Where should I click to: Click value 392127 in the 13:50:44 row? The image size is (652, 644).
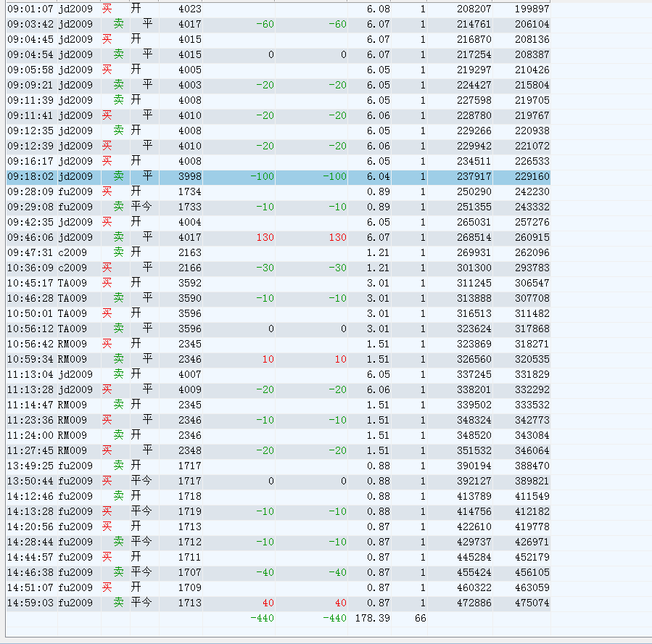[x=474, y=482]
